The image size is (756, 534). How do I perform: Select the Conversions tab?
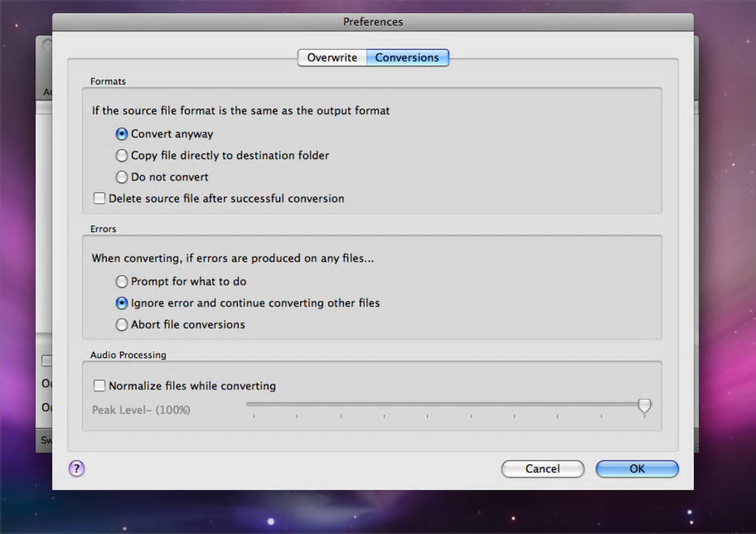tap(407, 58)
